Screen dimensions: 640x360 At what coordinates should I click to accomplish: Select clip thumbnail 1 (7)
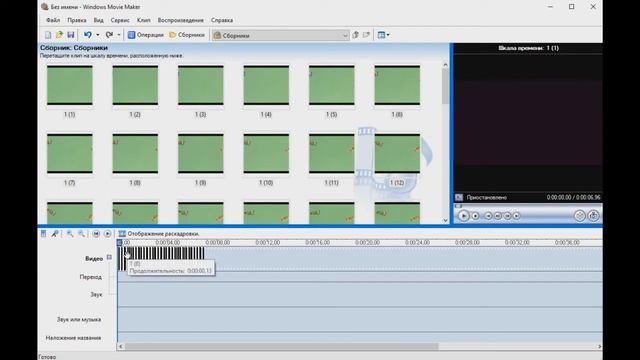tap(69, 153)
